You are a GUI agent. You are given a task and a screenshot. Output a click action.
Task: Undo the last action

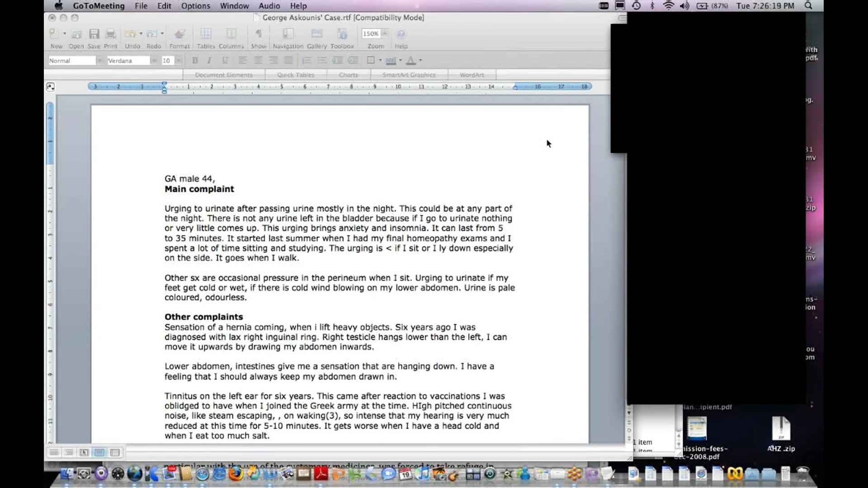pos(131,36)
